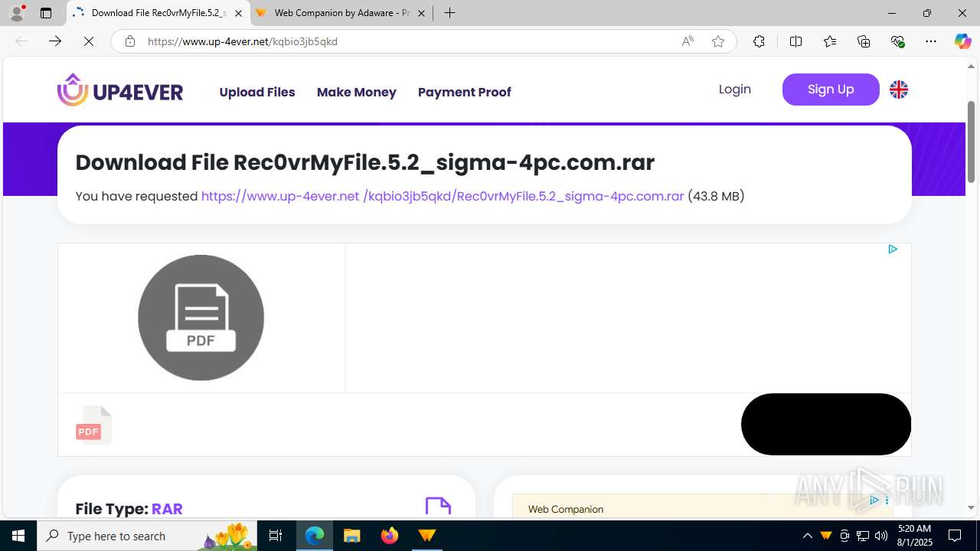Open the clock showing 5:20 AM
The height and width of the screenshot is (551, 980).
pyautogui.click(x=914, y=536)
